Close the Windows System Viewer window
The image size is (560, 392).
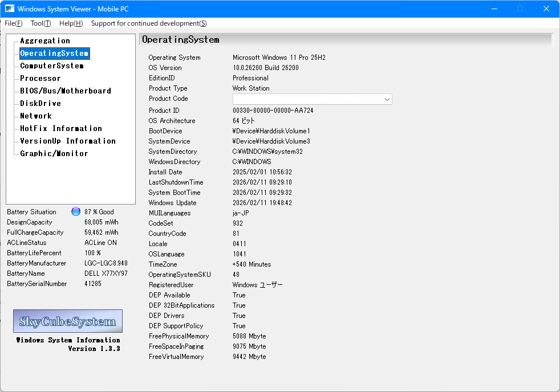click(546, 9)
